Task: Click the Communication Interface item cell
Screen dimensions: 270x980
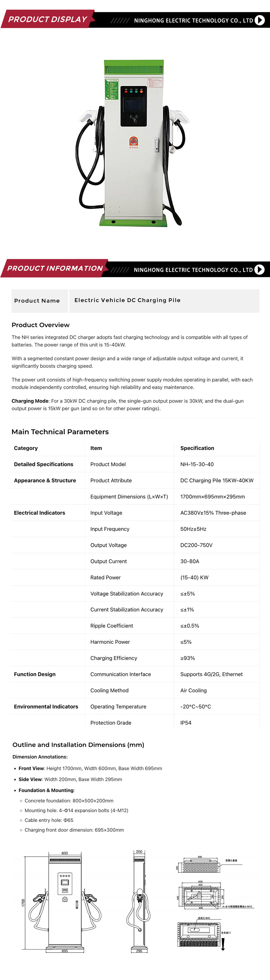Action: click(x=120, y=674)
